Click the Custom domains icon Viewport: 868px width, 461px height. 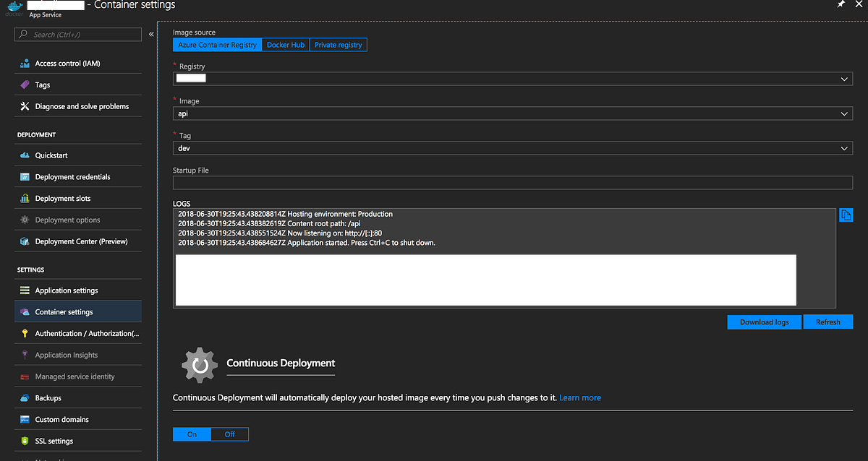25,419
